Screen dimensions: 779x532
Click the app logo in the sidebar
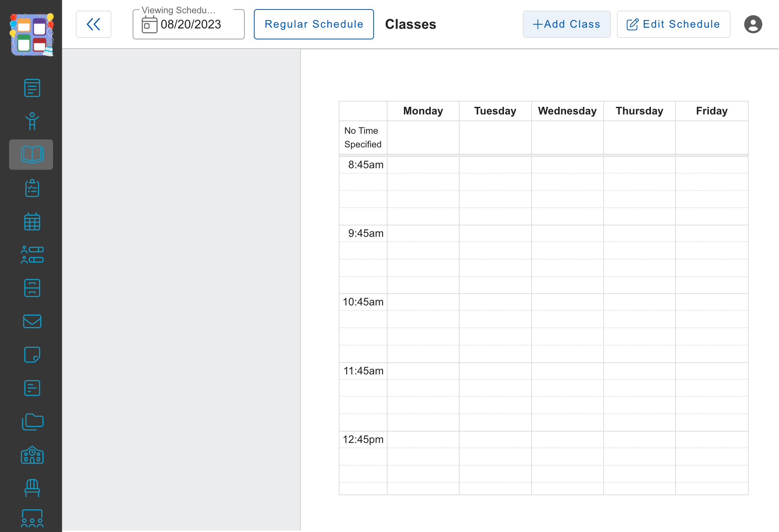coord(31,35)
